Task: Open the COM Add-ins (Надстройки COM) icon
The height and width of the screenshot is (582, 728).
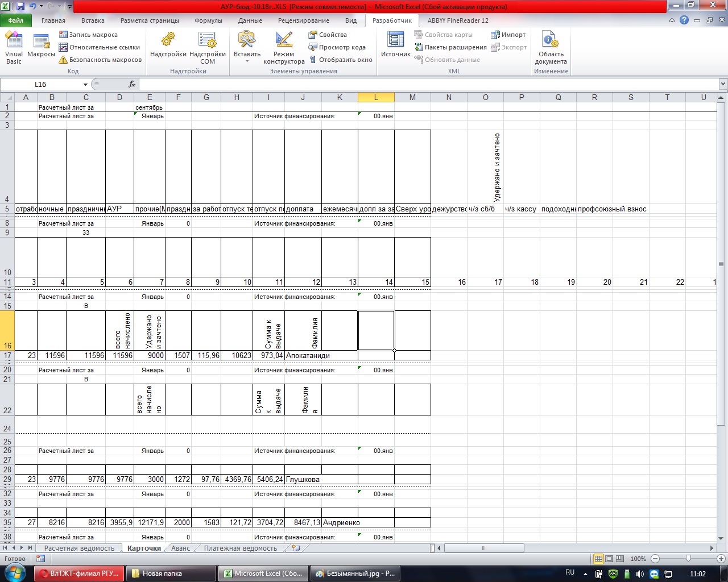Action: tap(207, 47)
